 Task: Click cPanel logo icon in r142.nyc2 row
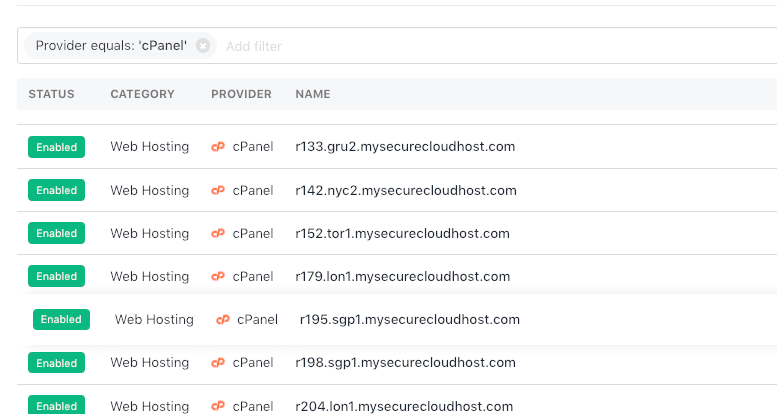218,190
